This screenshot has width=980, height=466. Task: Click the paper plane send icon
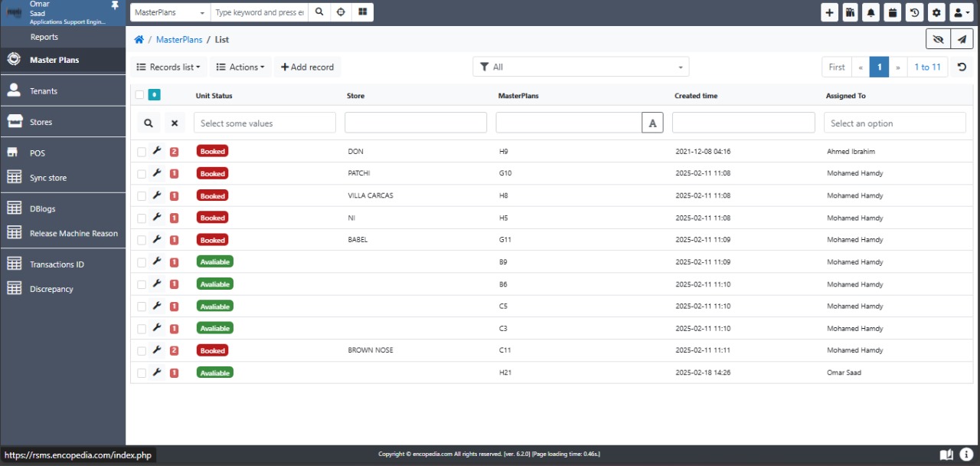click(962, 39)
